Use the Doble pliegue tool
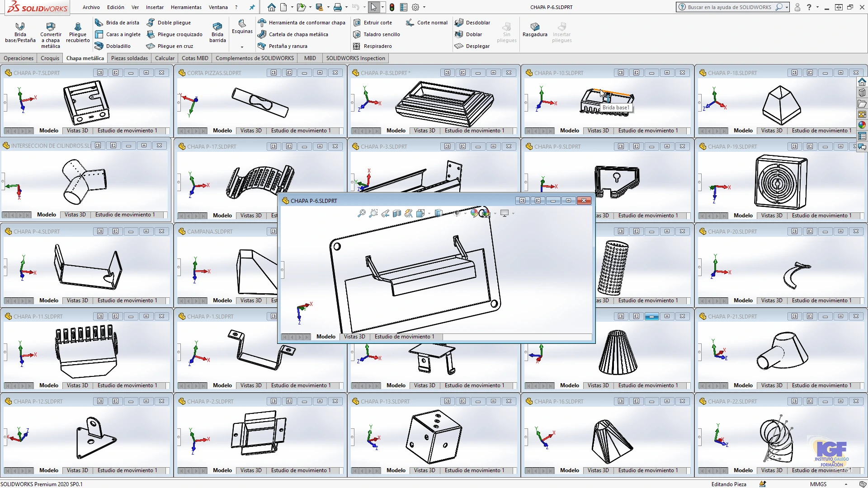The image size is (868, 488). 169,23
